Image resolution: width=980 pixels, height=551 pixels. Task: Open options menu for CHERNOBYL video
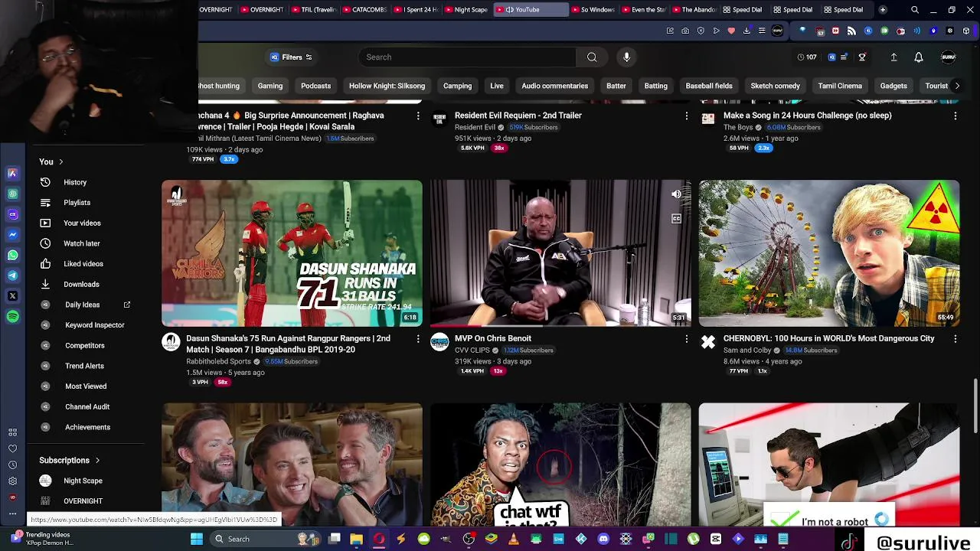(x=955, y=338)
